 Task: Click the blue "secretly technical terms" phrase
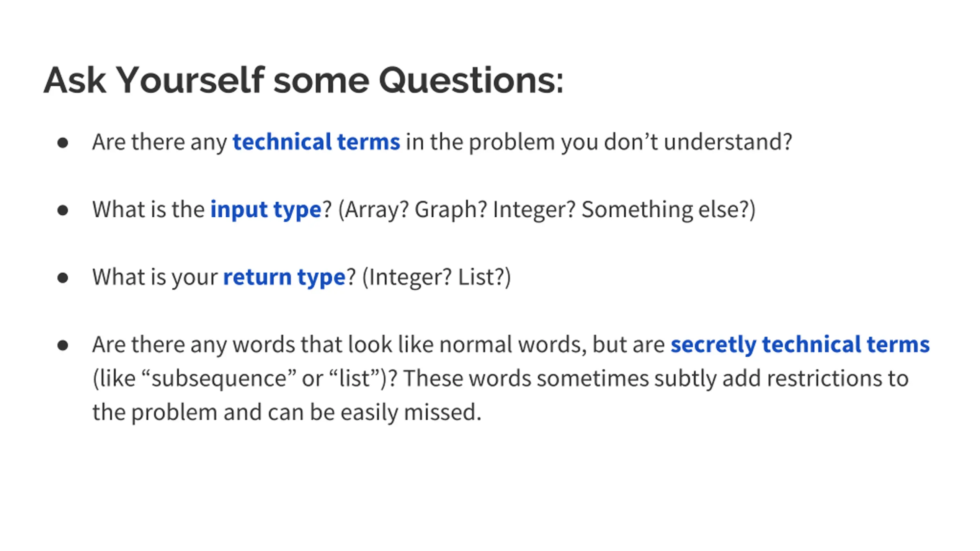coord(800,344)
